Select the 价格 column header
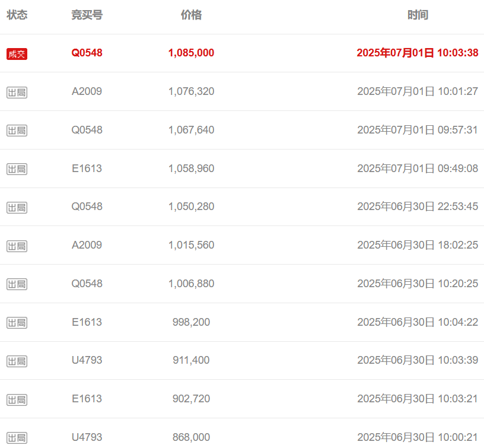This screenshot has height=448, width=484. point(192,15)
